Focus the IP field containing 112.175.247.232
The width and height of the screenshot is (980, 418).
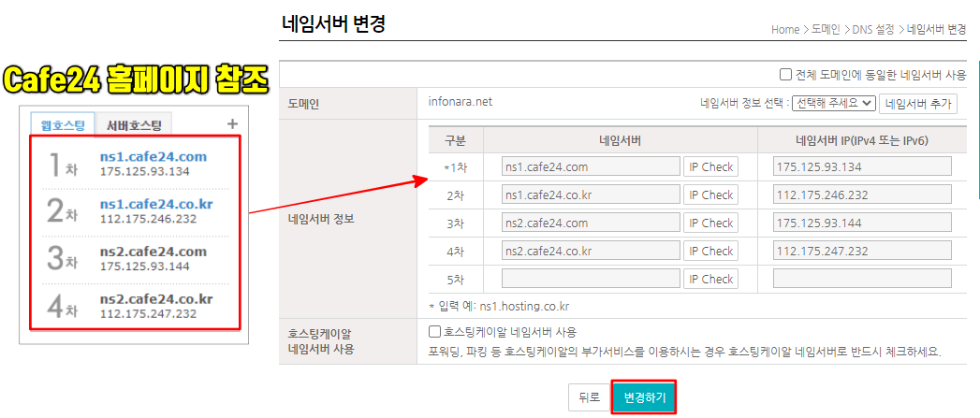pyautogui.click(x=862, y=252)
